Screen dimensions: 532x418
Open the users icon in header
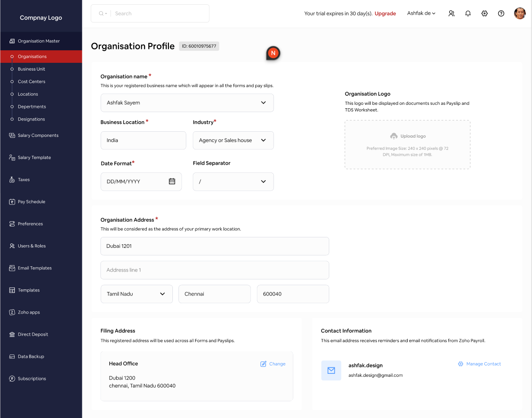tap(451, 13)
